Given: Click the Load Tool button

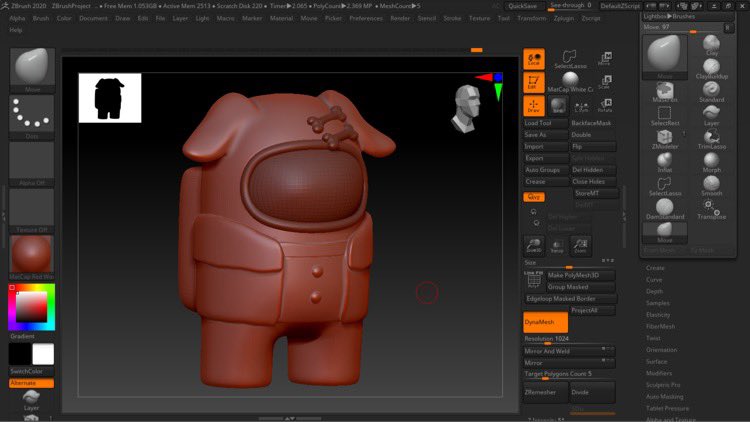Looking at the screenshot, I should click(x=545, y=123).
